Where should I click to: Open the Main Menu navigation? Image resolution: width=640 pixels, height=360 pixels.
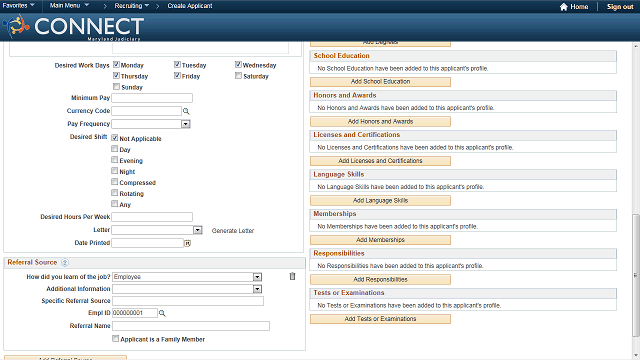pos(69,6)
